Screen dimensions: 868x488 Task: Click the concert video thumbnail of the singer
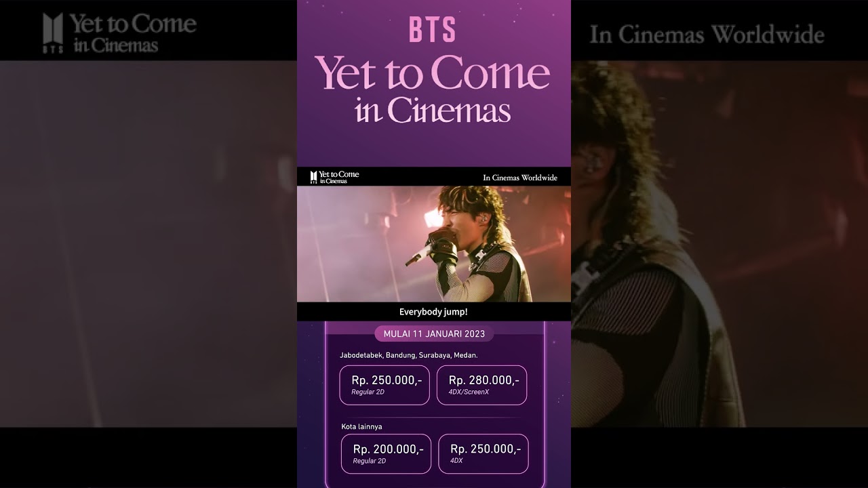click(x=434, y=244)
